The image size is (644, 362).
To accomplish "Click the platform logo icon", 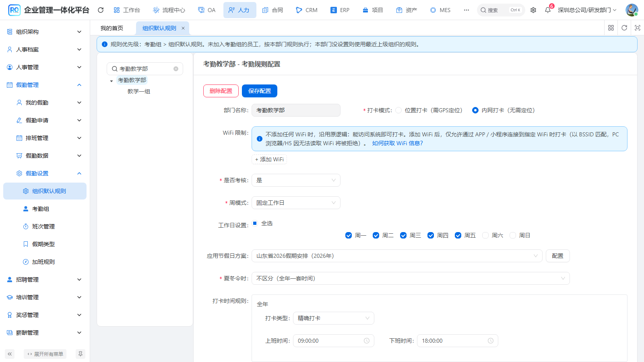I will [14, 10].
